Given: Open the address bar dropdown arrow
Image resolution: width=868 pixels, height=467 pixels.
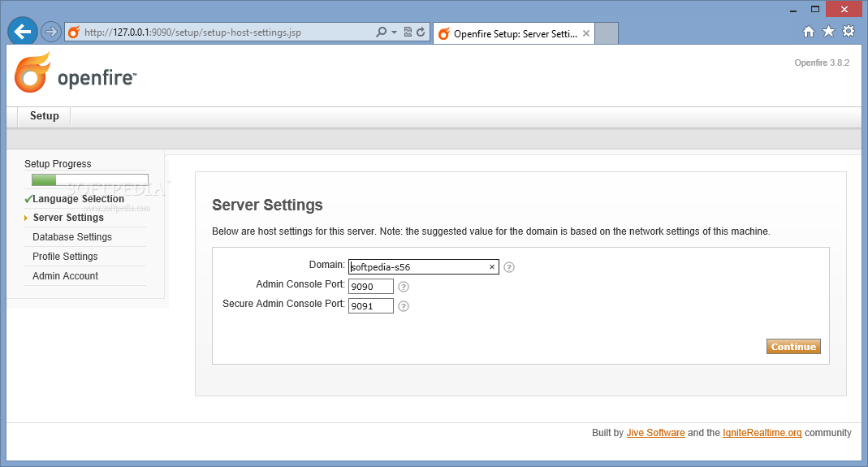Looking at the screenshot, I should click(394, 32).
